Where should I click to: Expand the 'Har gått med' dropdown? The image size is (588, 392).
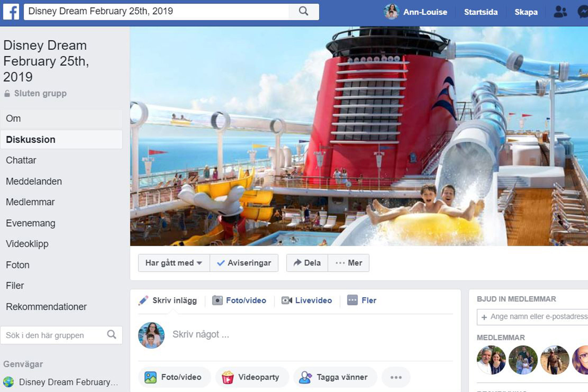pyautogui.click(x=174, y=263)
